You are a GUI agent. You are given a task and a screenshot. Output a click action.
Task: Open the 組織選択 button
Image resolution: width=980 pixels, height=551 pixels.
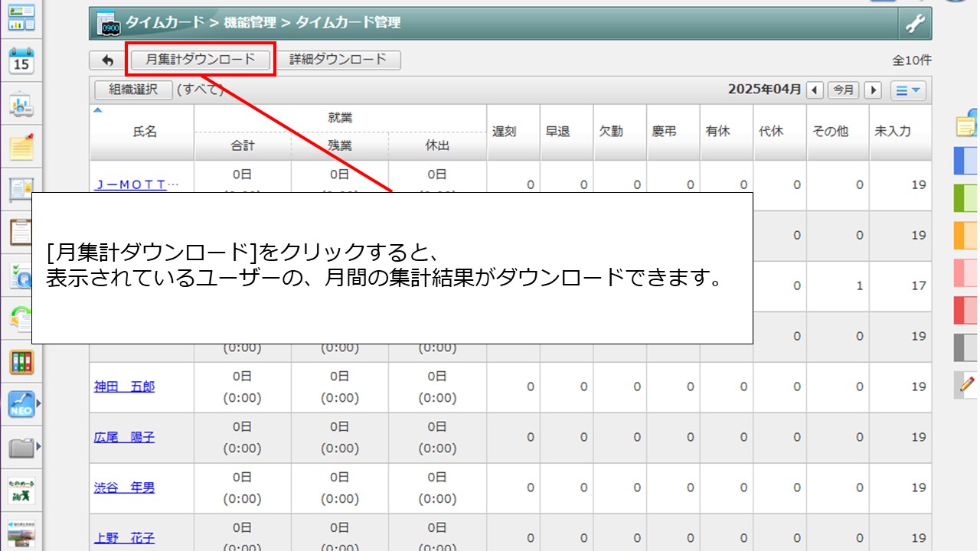[133, 90]
